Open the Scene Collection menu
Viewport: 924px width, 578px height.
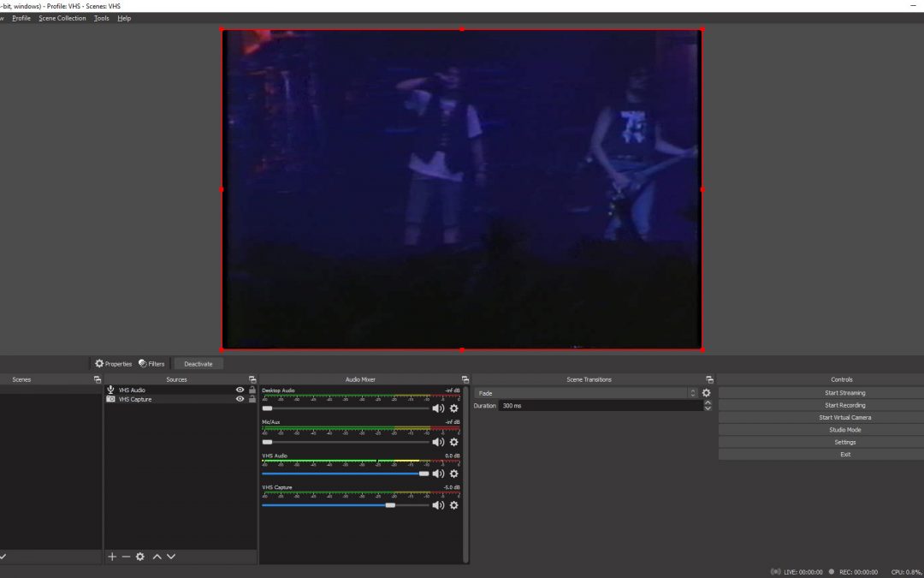[62, 18]
